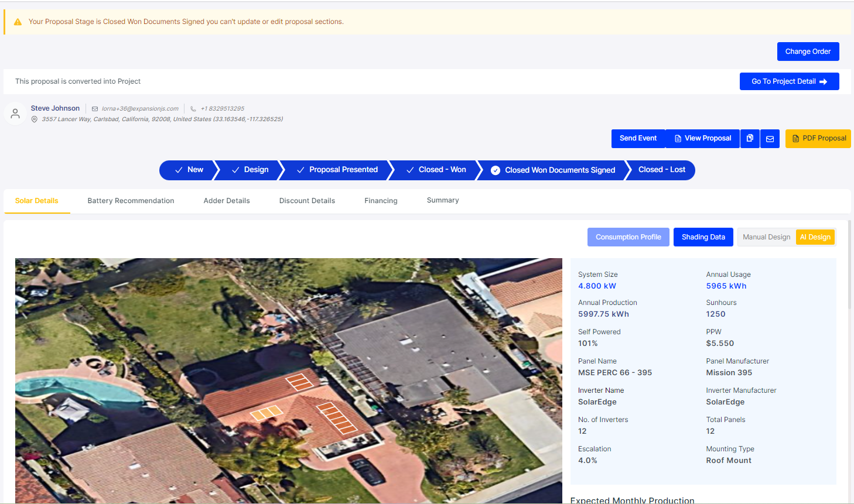
Task: Click the location pin icon beside the address
Action: 34,119
